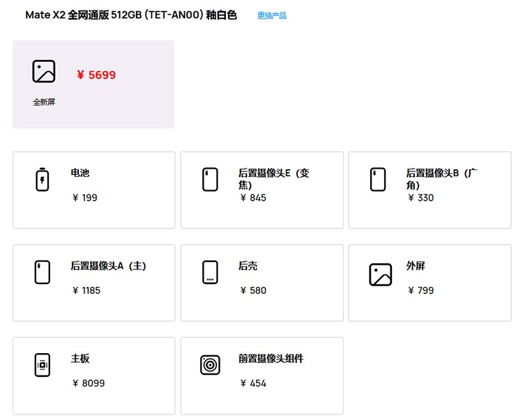Click the 后置摄像头A (主) phone icon

[x=43, y=272]
